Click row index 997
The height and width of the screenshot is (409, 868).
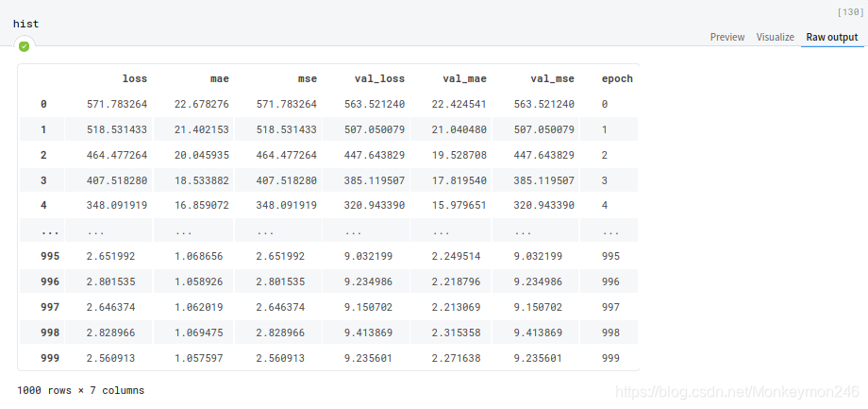pos(49,307)
